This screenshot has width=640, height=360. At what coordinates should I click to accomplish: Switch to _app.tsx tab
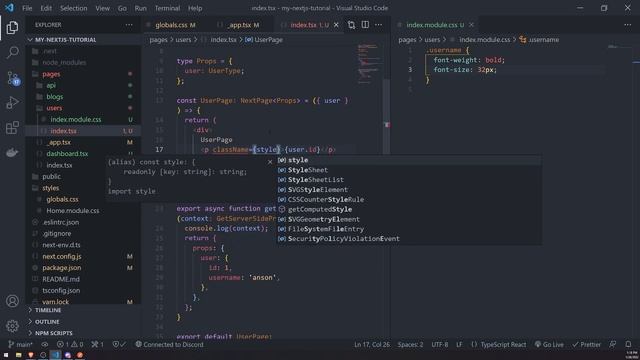pos(240,25)
